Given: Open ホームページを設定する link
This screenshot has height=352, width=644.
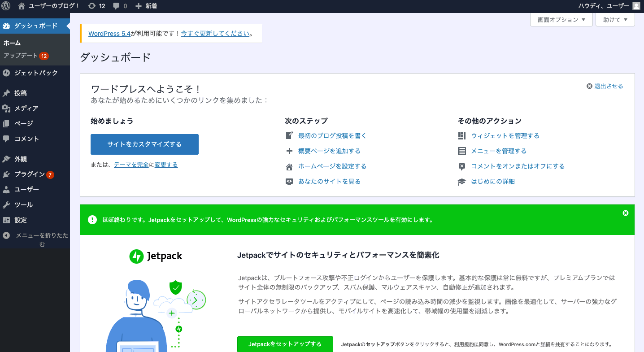Looking at the screenshot, I should click(332, 166).
